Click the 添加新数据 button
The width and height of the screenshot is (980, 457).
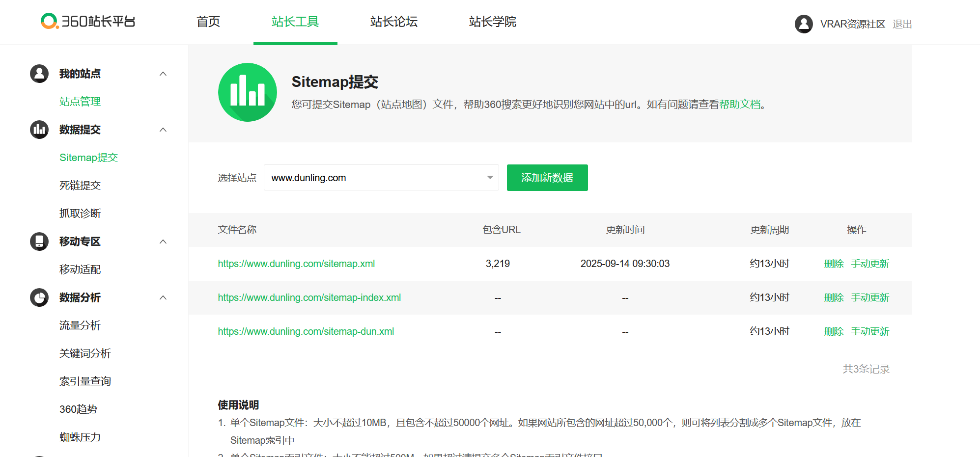547,178
